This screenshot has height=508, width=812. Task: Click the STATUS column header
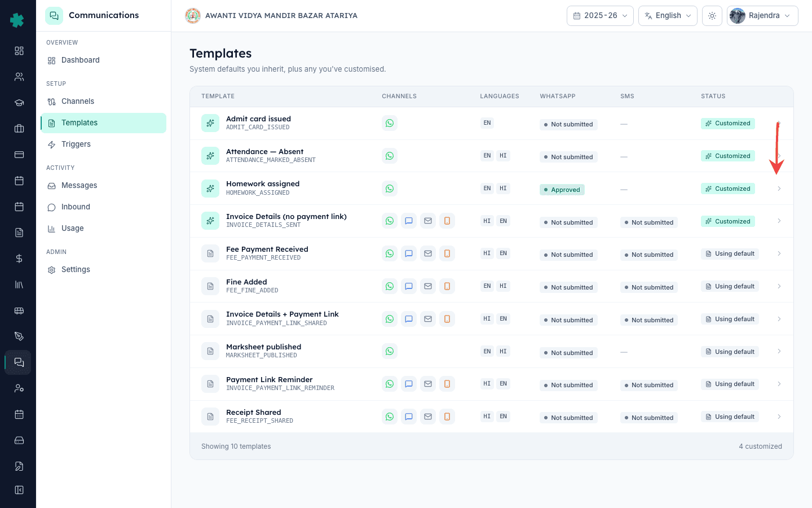point(713,97)
